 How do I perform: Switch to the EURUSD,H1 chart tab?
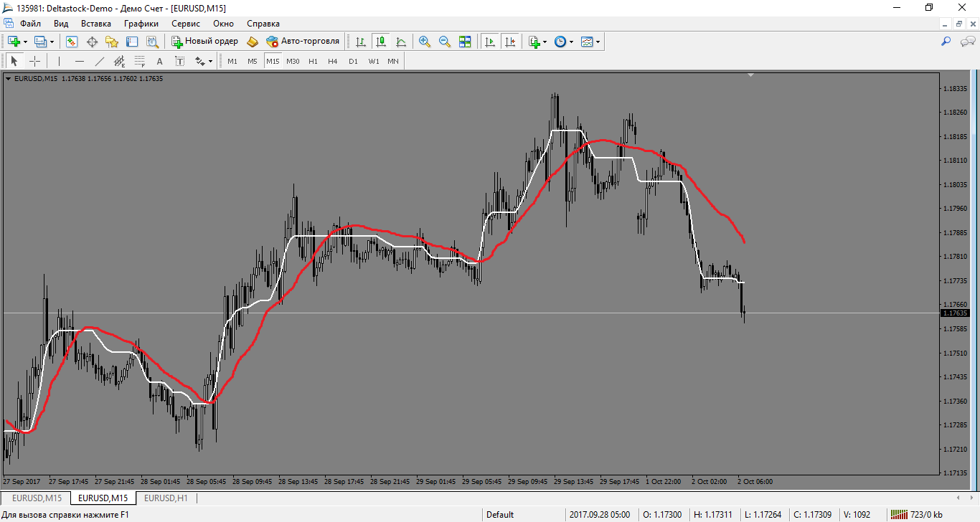(166, 498)
